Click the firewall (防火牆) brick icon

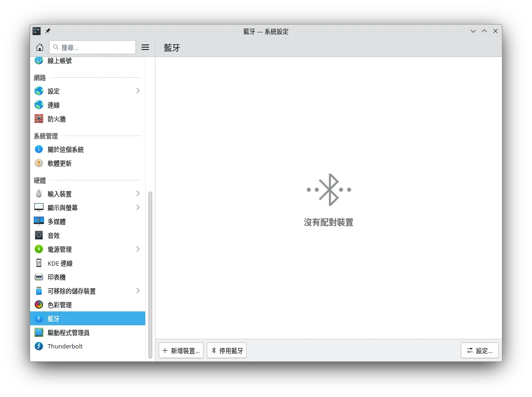tap(39, 119)
